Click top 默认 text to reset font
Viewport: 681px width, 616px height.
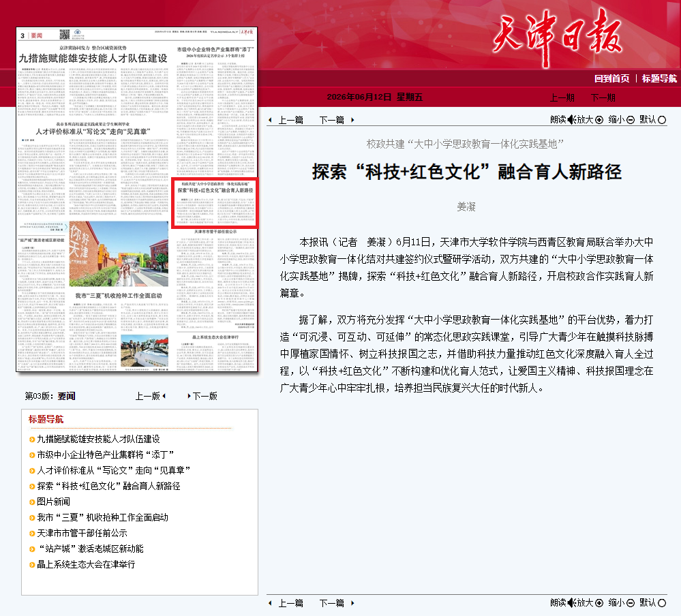pos(648,119)
